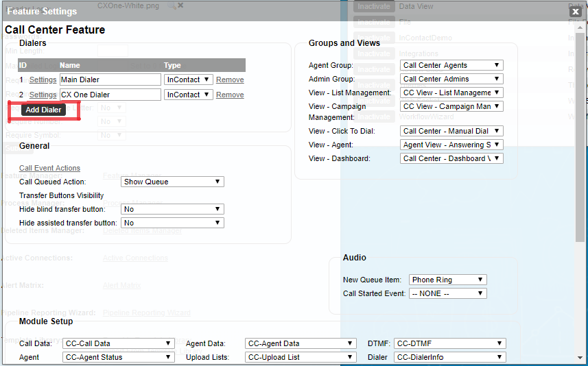Screen dimensions: 588x366
Task: Open the DTMF module dropdown
Action: (449, 343)
